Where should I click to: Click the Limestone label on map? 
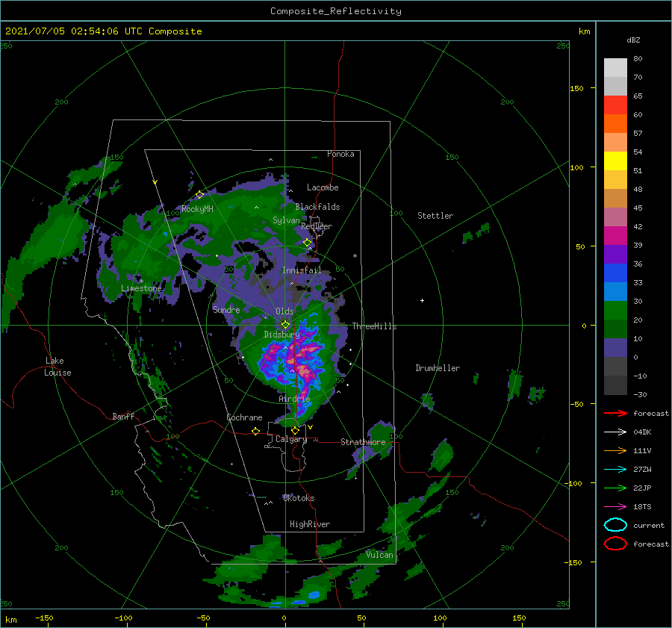[141, 288]
